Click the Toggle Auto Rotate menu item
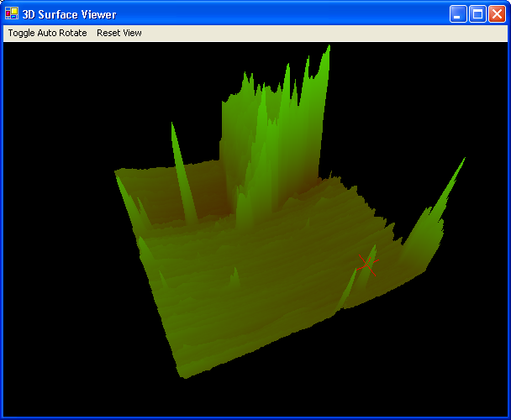Screen dimensions: 511x420 [48, 33]
